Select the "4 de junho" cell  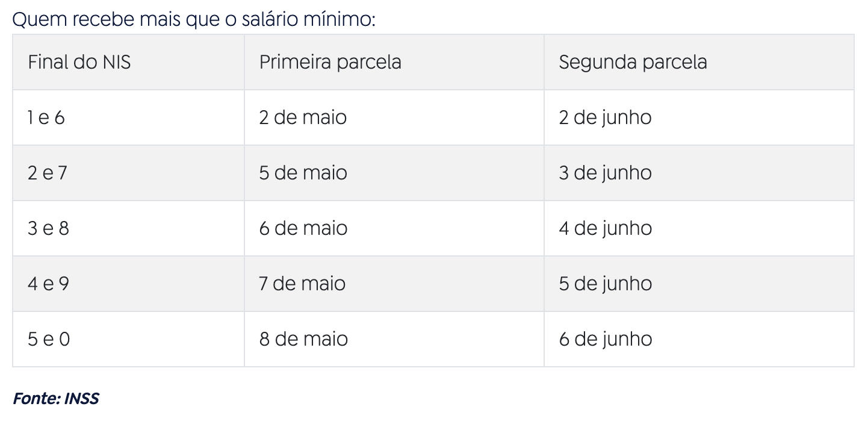pos(605,228)
